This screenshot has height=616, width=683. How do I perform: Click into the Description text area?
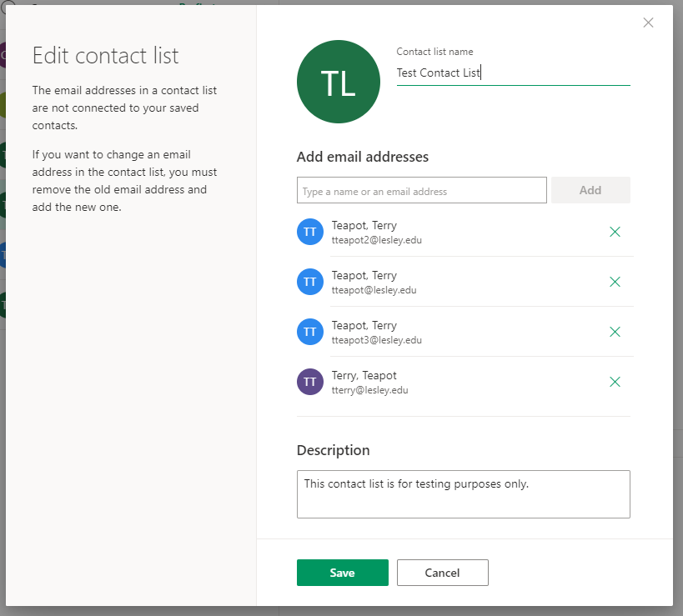[x=464, y=494]
